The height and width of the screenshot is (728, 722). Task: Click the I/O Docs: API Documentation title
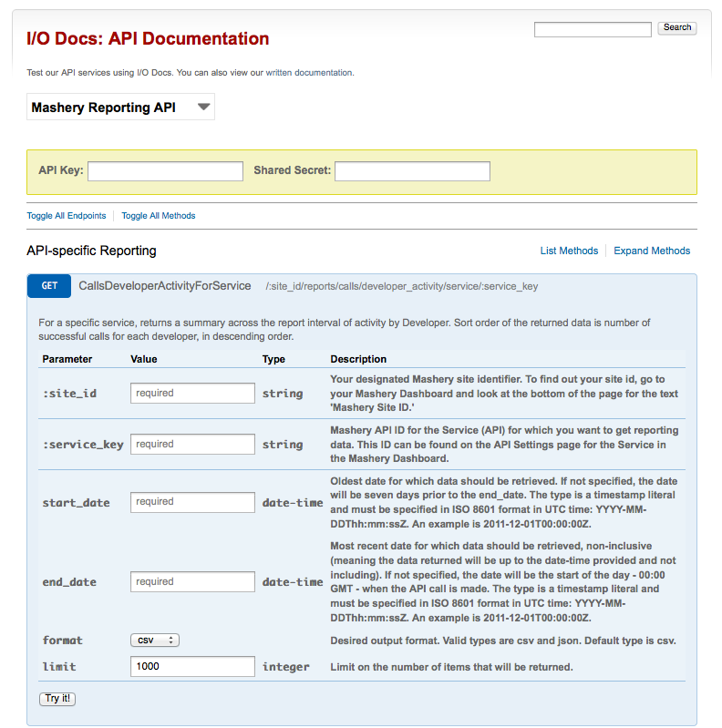pos(148,38)
